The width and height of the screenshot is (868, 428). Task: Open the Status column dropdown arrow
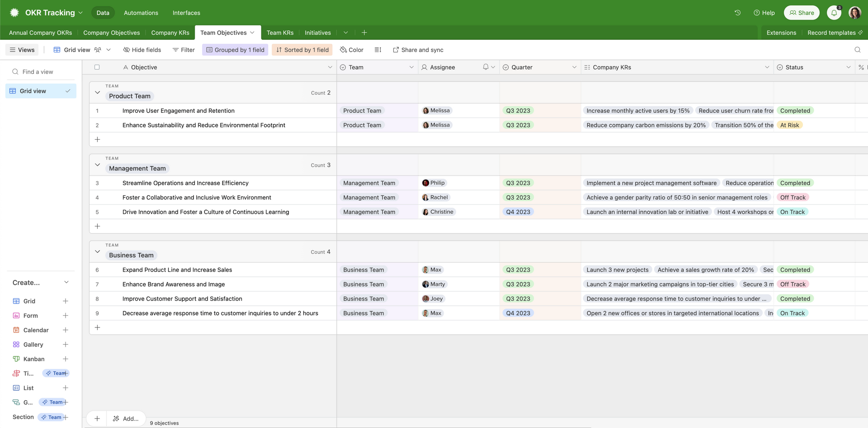point(848,67)
